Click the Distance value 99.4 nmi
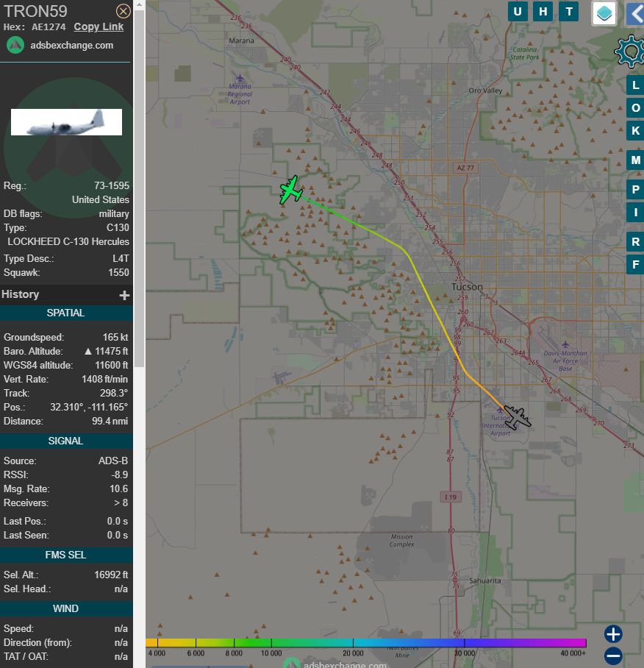Viewport: 644px width, 668px height. [110, 422]
